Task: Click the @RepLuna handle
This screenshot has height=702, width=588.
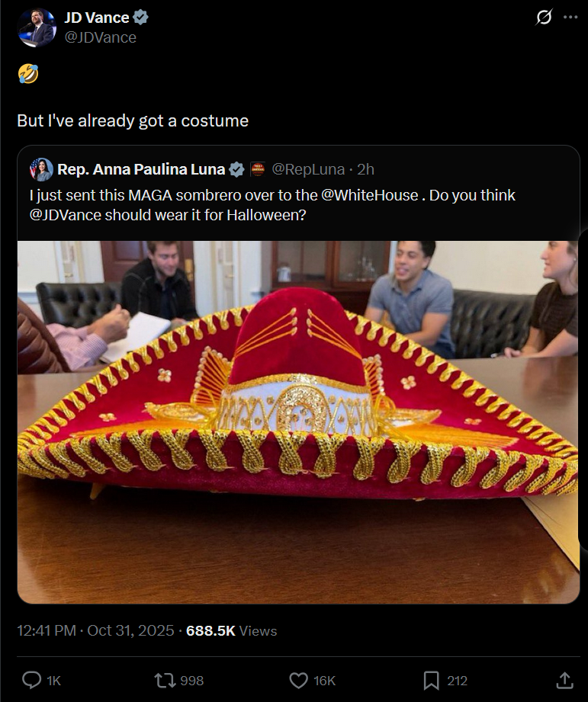Action: [x=308, y=169]
